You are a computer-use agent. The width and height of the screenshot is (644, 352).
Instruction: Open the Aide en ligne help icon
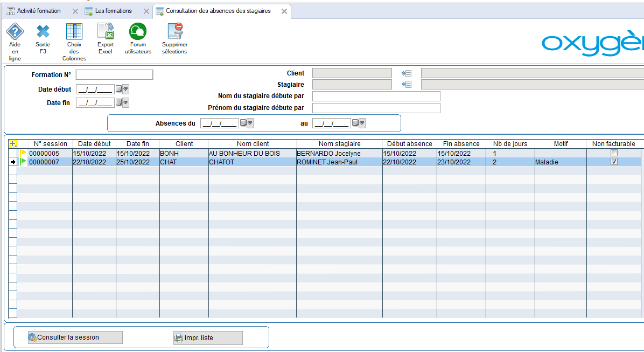click(15, 32)
